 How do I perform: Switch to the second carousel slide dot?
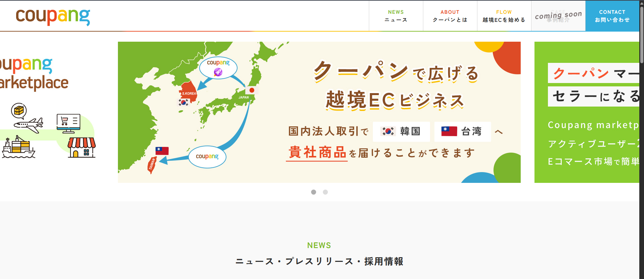[x=325, y=192]
